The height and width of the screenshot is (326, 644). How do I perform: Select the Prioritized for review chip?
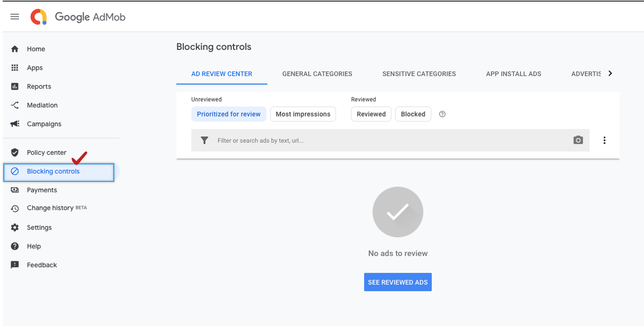[x=229, y=114]
